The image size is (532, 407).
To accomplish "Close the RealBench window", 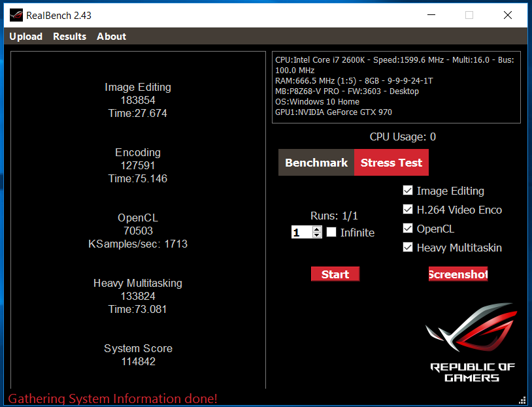I will [x=508, y=15].
